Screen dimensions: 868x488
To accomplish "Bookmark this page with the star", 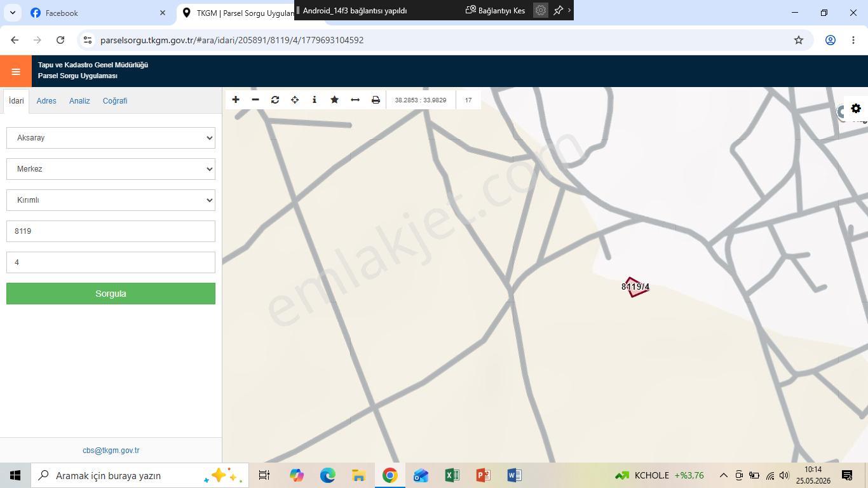I will [799, 40].
